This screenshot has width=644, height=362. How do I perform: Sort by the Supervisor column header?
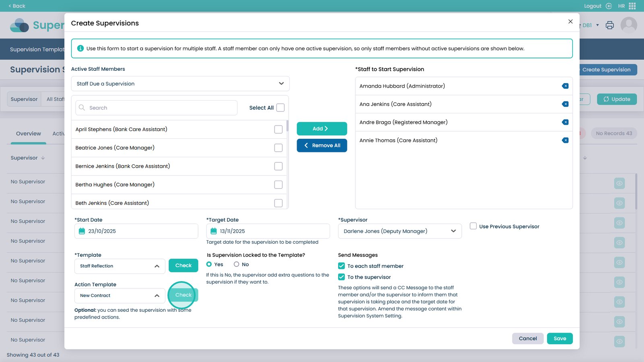[x=28, y=158]
